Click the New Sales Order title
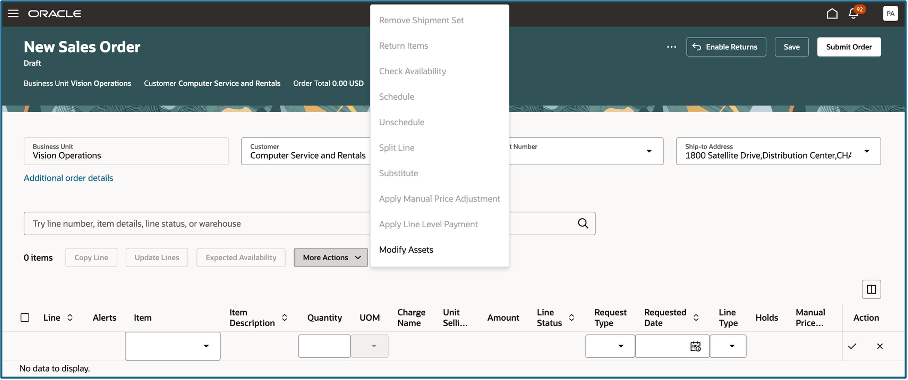 (x=82, y=47)
